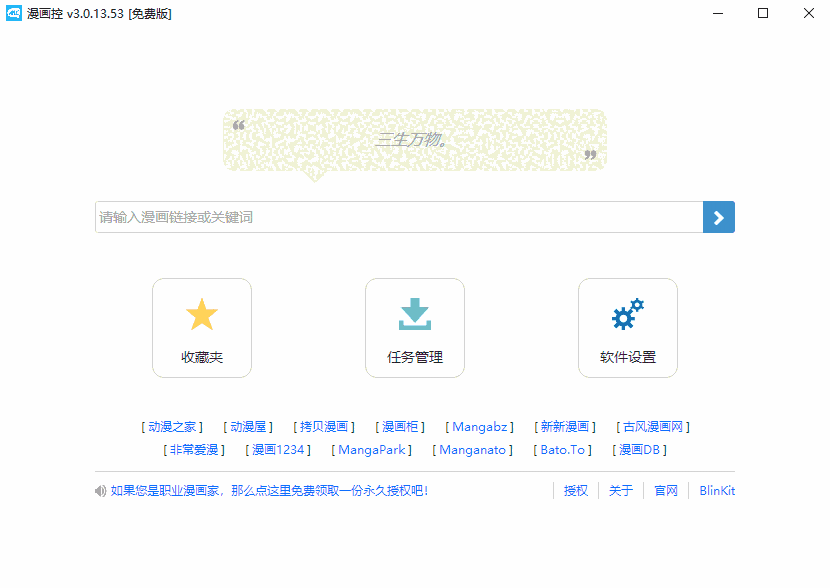Open the 拷贝漫画 source link
This screenshot has height=588, width=830.
click(x=325, y=426)
